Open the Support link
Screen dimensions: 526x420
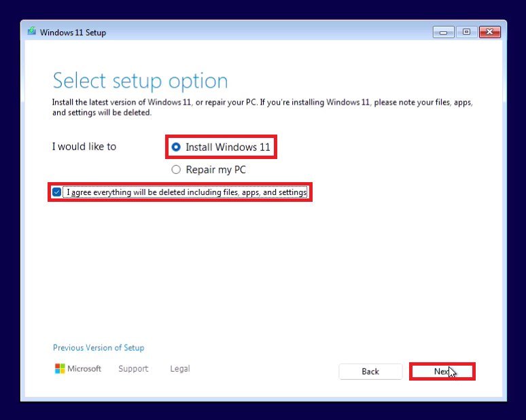(133, 368)
